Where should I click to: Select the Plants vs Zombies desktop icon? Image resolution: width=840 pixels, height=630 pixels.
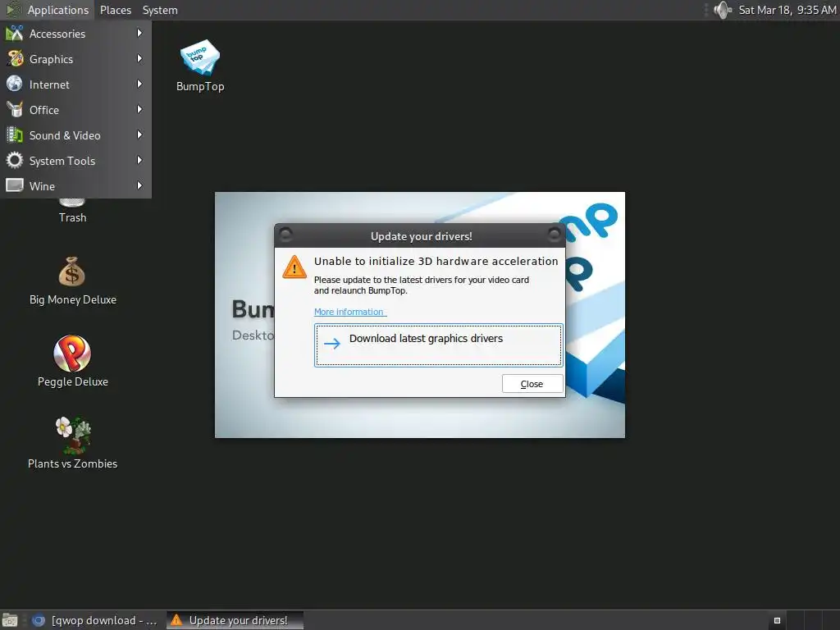coord(73,435)
